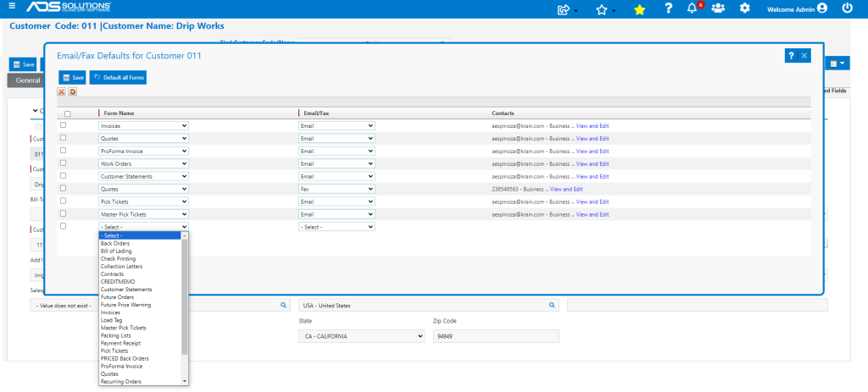Open the Email/Fax dropdown for Fax row

(337, 189)
